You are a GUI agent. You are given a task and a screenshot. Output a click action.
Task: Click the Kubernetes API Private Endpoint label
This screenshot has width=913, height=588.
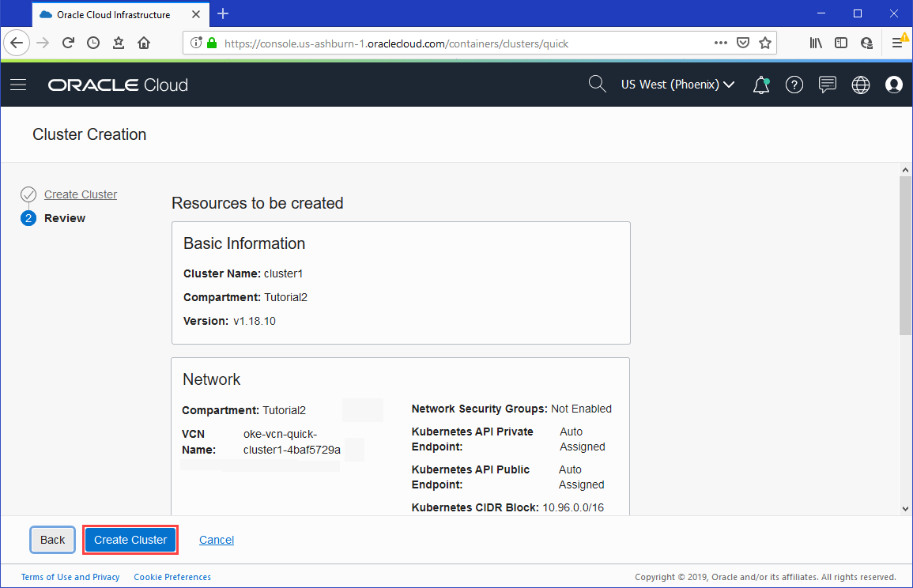(x=472, y=439)
